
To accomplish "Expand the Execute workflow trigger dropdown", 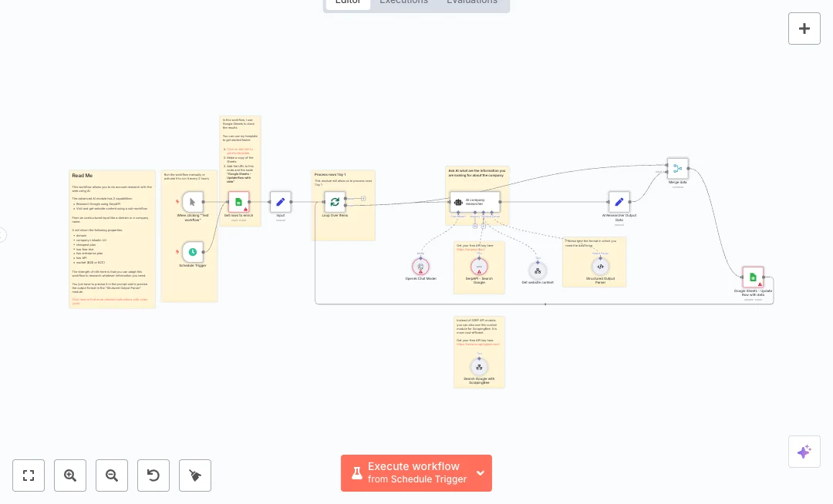I will 481,473.
